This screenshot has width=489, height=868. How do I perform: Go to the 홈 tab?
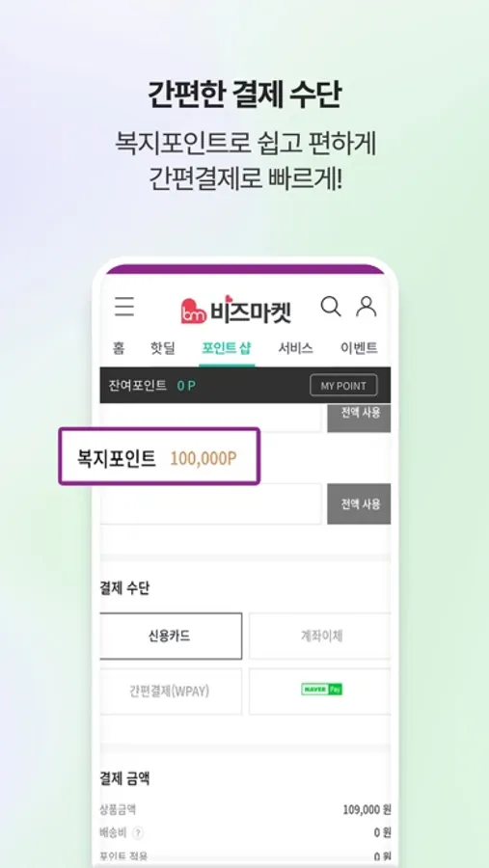119,348
